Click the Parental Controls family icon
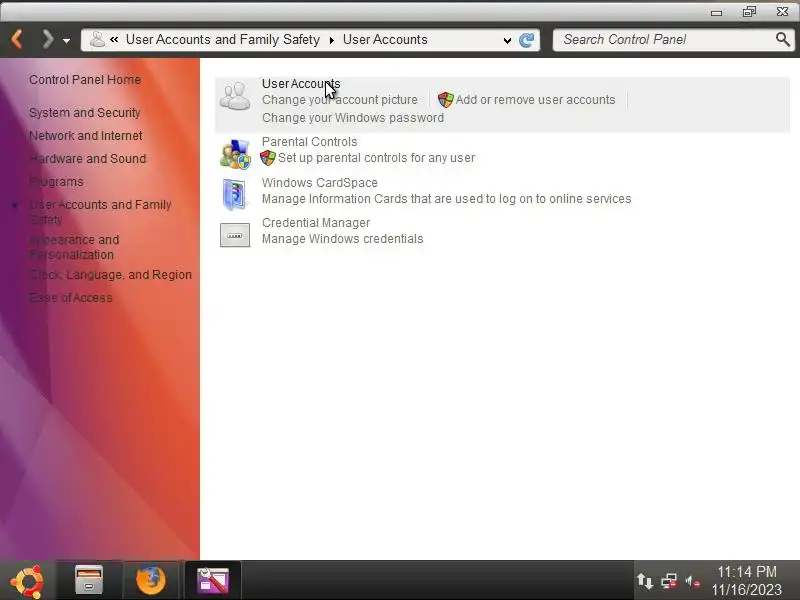 click(x=235, y=154)
